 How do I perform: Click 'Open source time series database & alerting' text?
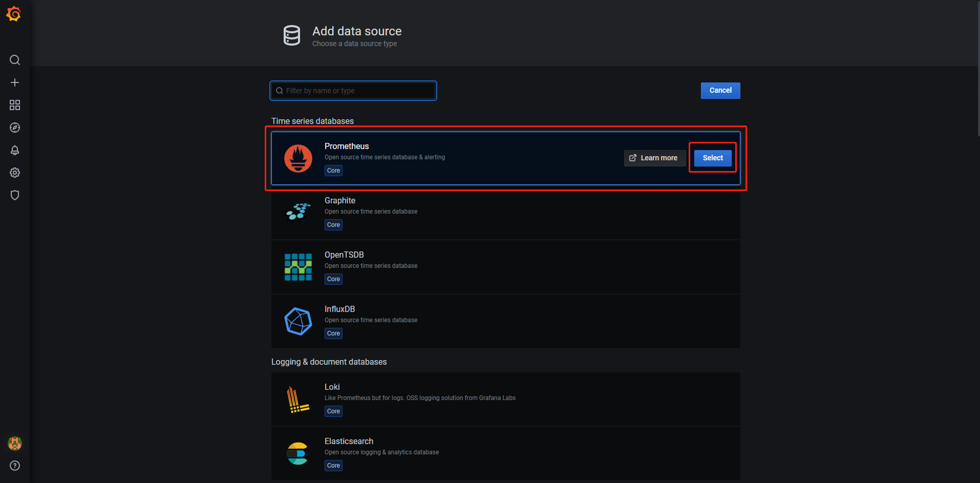point(385,157)
